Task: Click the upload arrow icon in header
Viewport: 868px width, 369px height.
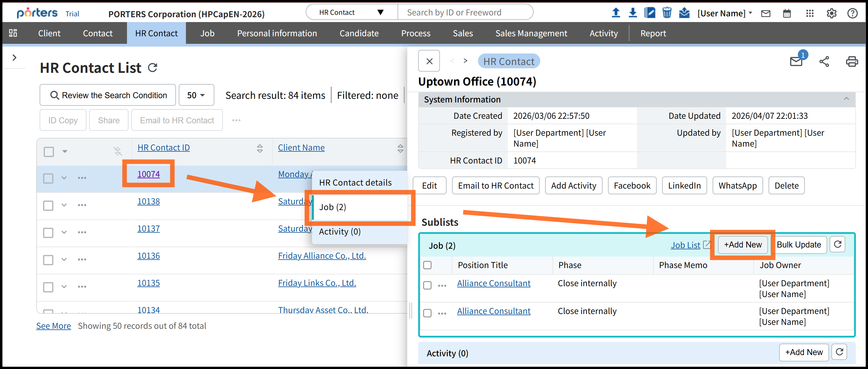Action: coord(615,13)
